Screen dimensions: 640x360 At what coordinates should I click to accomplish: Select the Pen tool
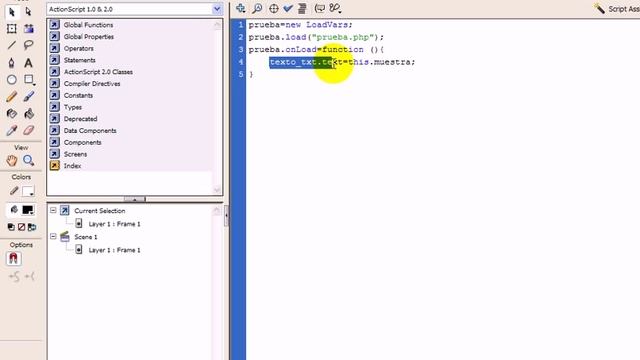[11, 62]
